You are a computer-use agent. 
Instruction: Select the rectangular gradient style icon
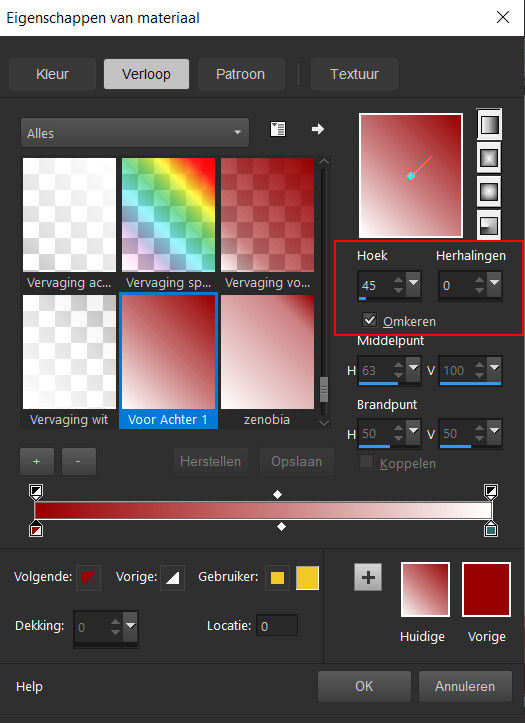[x=489, y=158]
